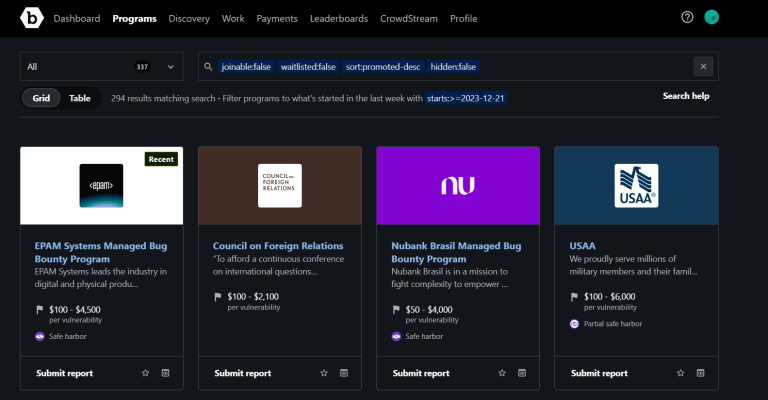Star the Council on Foreign Relations program
Image resolution: width=768 pixels, height=400 pixels.
pos(323,373)
